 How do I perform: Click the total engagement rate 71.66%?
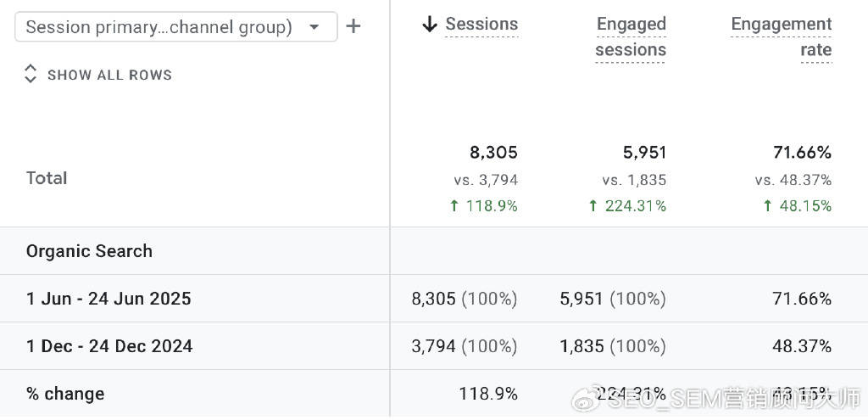pos(802,153)
